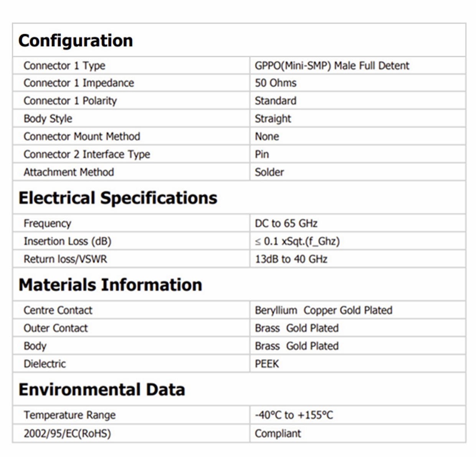476x457 pixels.
Task: Select the Pin interface type value
Action: click(x=262, y=154)
